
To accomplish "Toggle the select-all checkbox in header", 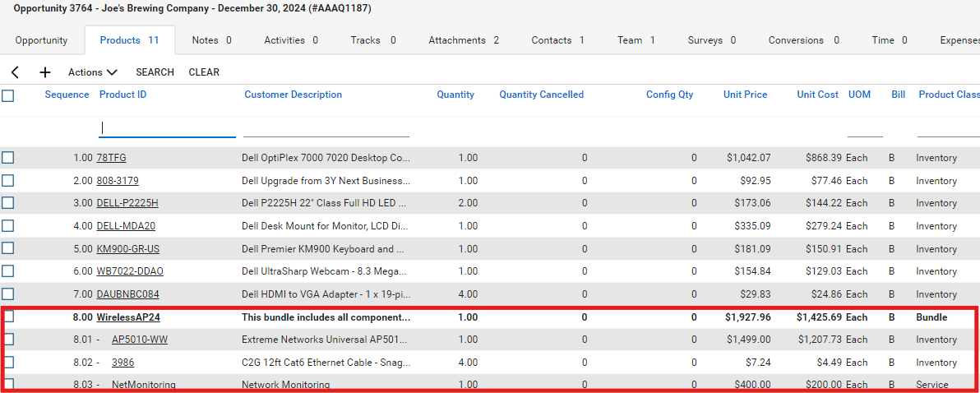I will tap(8, 95).
